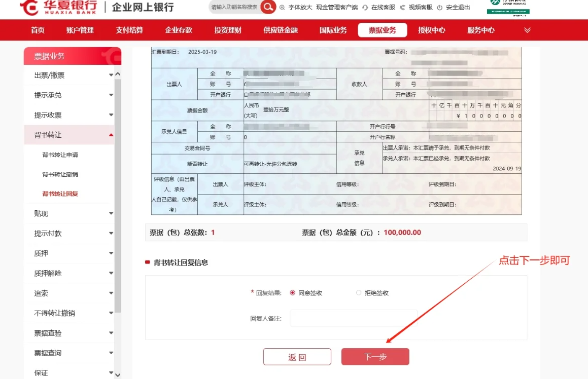Open the 供应链金融 navigation tab
The image size is (588, 379).
point(281,30)
